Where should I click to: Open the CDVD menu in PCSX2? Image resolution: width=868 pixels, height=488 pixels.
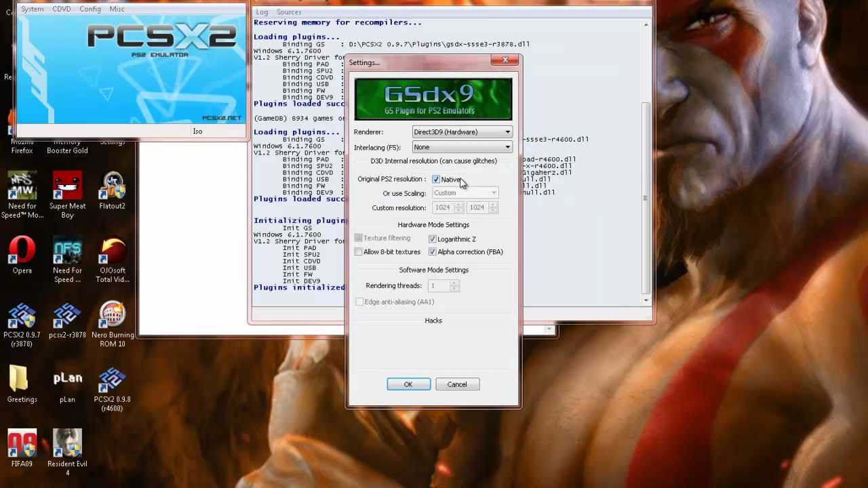pos(62,9)
